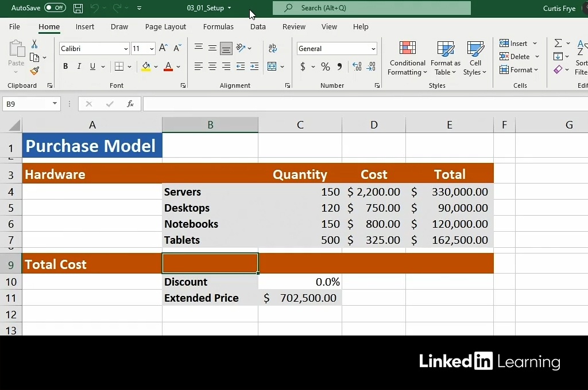This screenshot has width=588, height=390.
Task: Open the Calibri font name dropdown
Action: pos(126,49)
